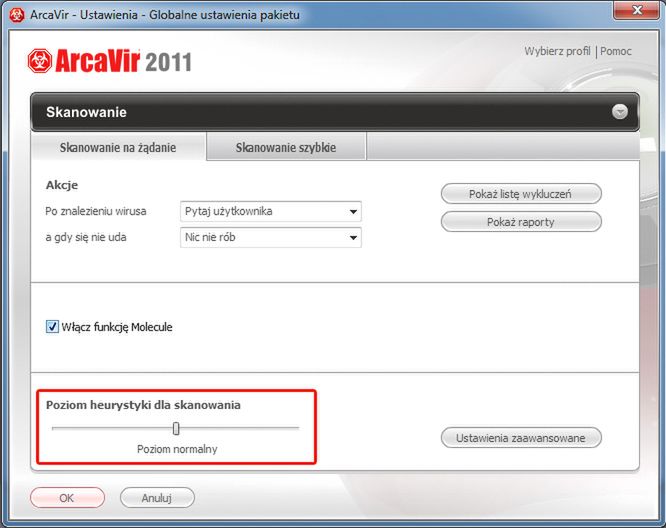Switch to Skanowanie szybkie tab
666x528 pixels.
click(x=286, y=147)
